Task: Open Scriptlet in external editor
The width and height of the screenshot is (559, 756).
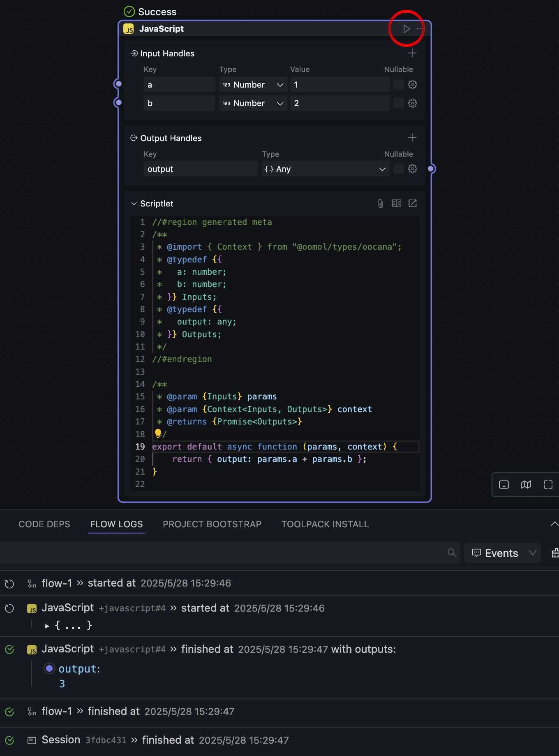Action: click(412, 204)
